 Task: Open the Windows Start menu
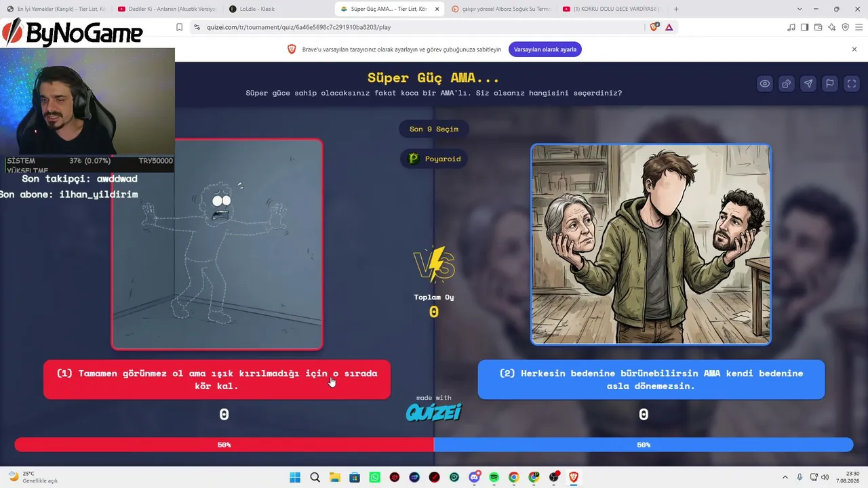(295, 477)
